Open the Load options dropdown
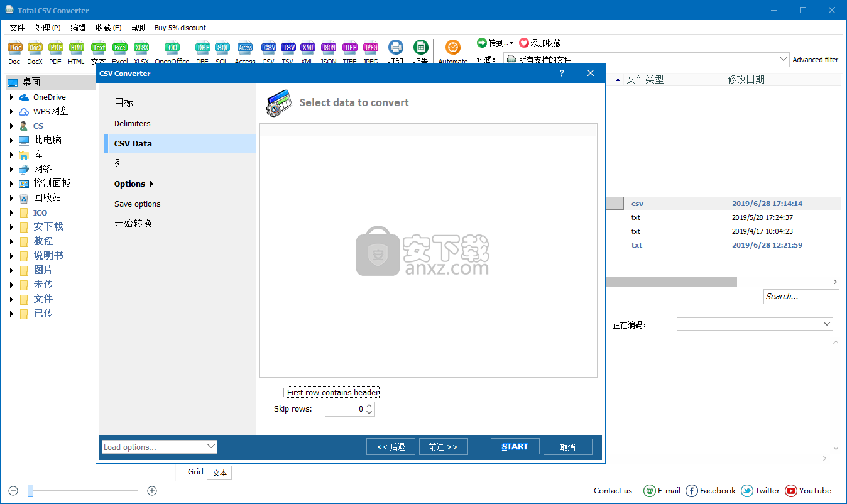847x504 pixels. [211, 447]
